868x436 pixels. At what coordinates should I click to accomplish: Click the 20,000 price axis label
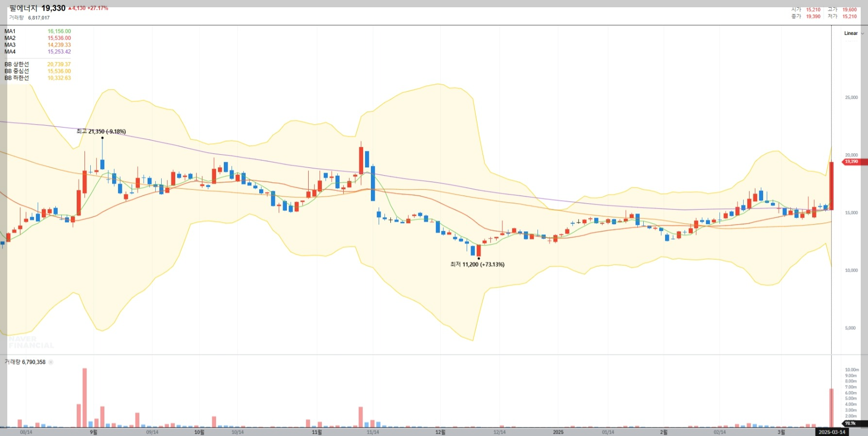(851, 155)
